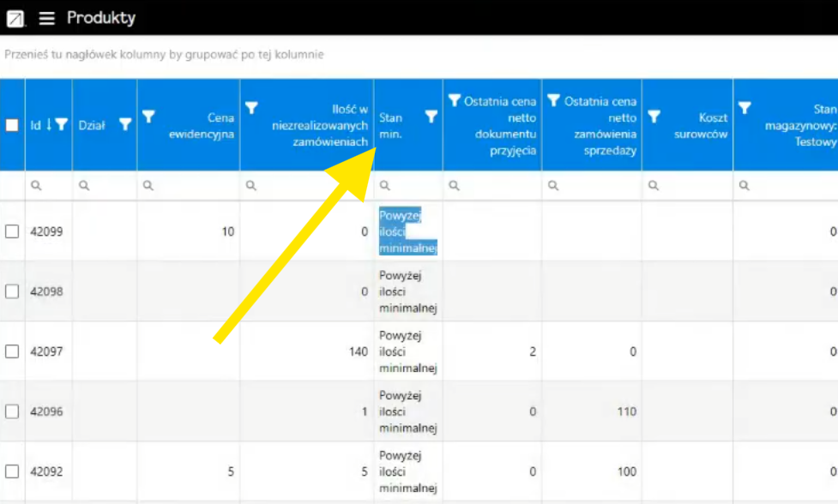The height and width of the screenshot is (504, 838).
Task: Sort by the Id column header
Action: (x=36, y=125)
